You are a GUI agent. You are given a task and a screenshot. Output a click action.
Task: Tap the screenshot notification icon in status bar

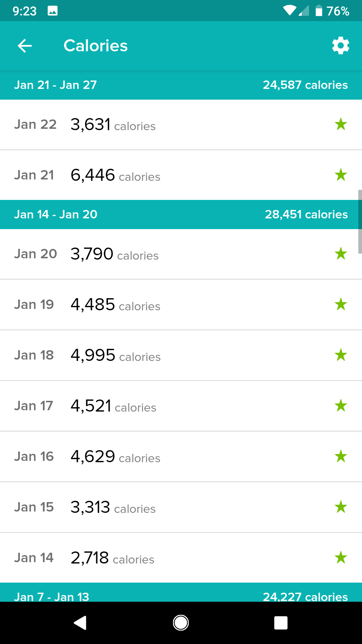click(x=53, y=11)
